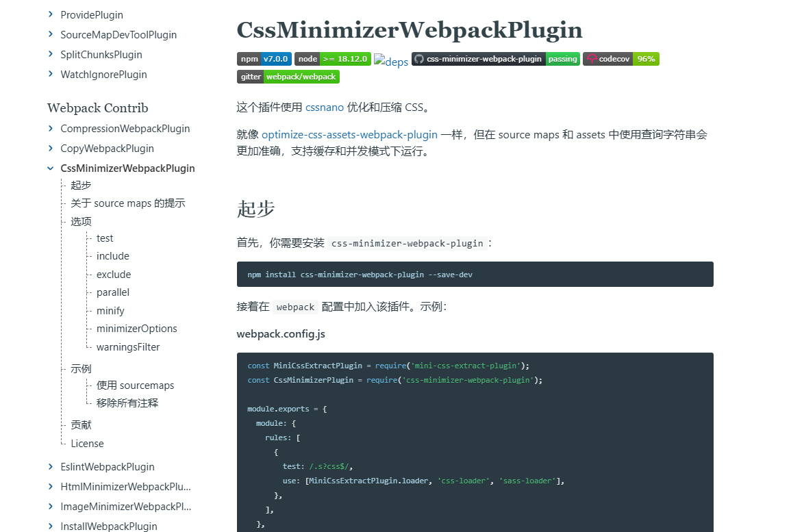
Task: Jump to the 示例 section
Action: pyautogui.click(x=81, y=368)
